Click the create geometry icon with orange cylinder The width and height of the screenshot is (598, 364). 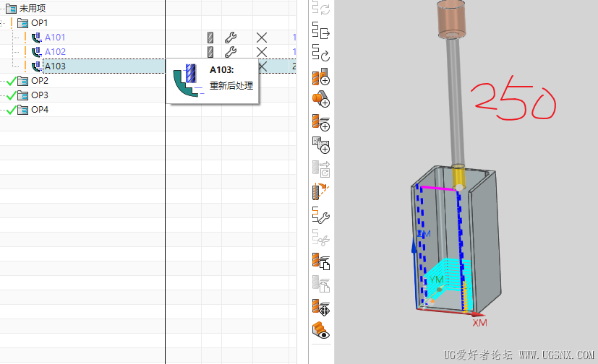tap(320, 100)
